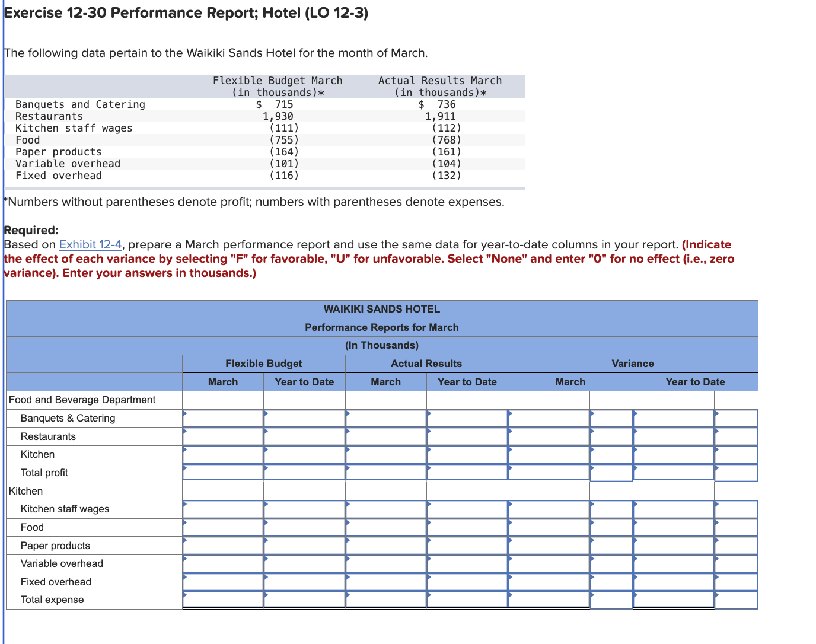816x644 pixels.
Task: Open March variance F/U dropdown for Total expense
Action: [x=611, y=600]
